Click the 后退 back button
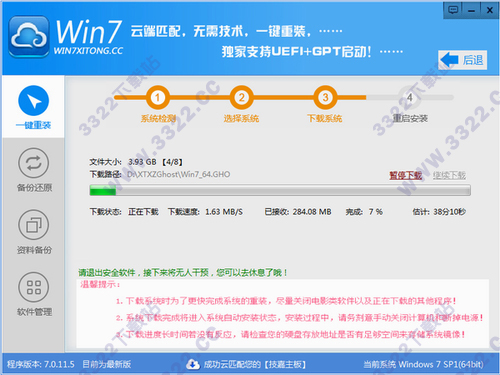Screen dimensions: 500x375 click(x=463, y=60)
